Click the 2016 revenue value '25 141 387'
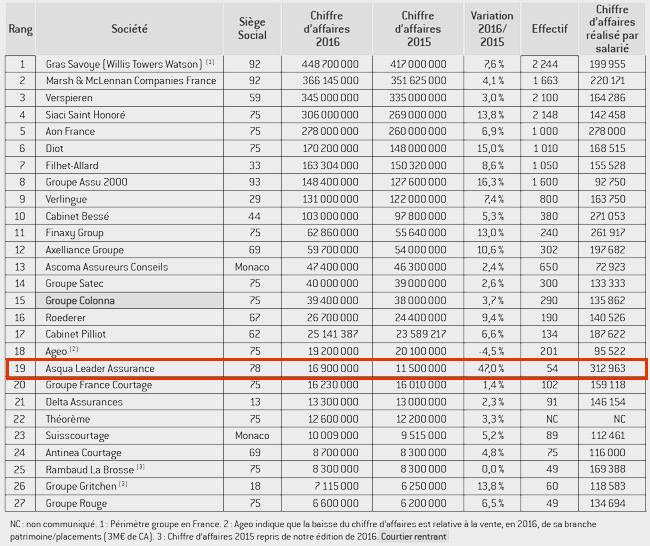 pyautogui.click(x=333, y=334)
